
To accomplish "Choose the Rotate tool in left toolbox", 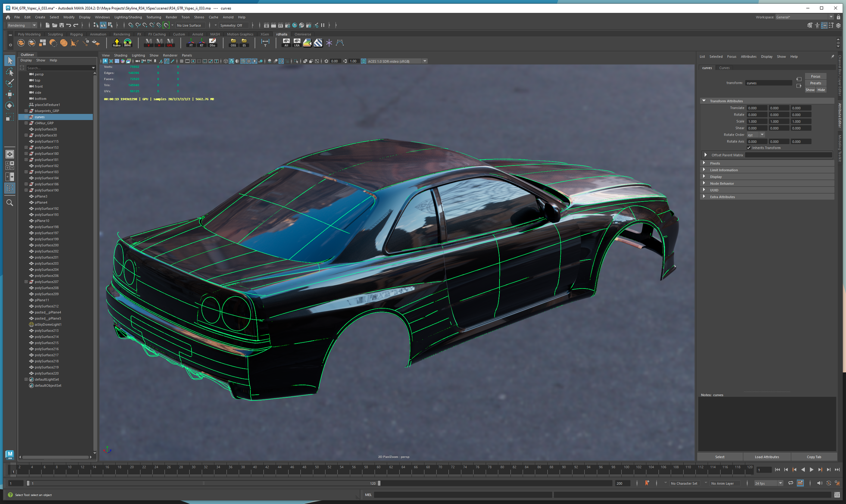I will (x=10, y=105).
